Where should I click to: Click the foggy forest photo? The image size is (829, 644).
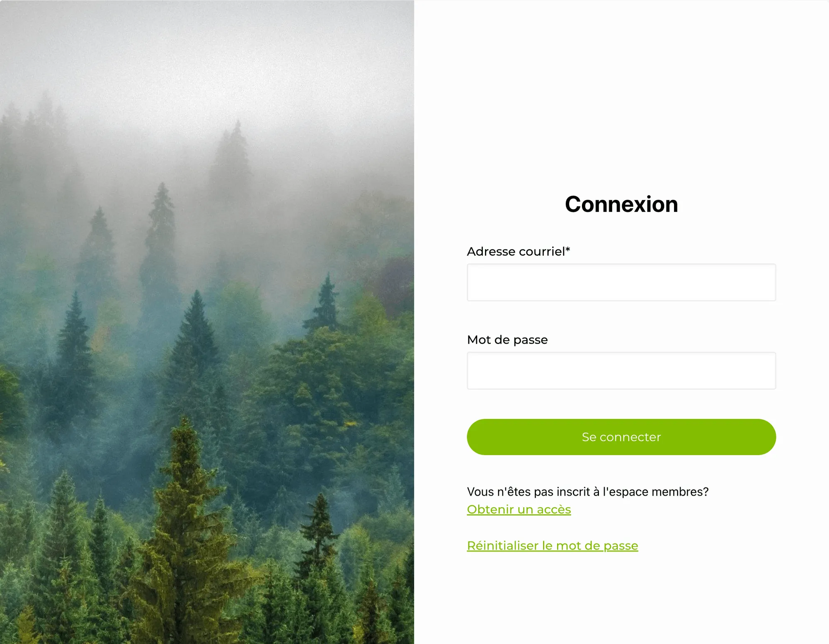click(207, 322)
